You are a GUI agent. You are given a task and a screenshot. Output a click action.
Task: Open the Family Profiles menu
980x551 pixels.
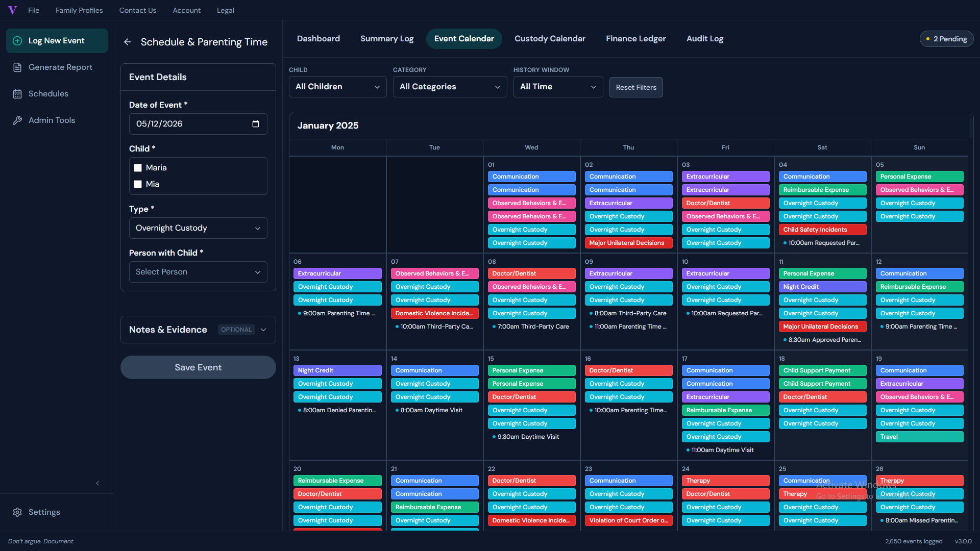point(79,10)
